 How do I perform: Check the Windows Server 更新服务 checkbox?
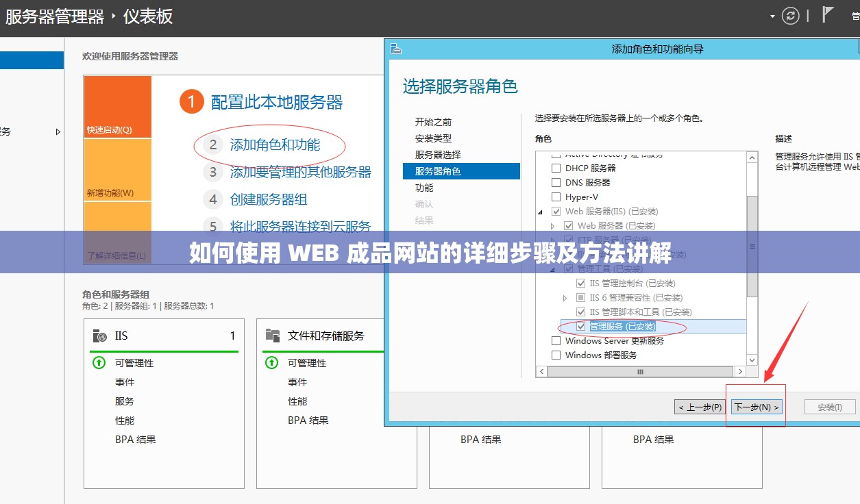tap(556, 340)
